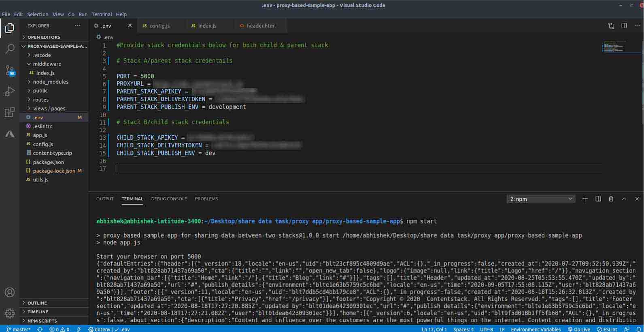
Task: Click the .env breadcrumb above the editor
Action: (105, 37)
